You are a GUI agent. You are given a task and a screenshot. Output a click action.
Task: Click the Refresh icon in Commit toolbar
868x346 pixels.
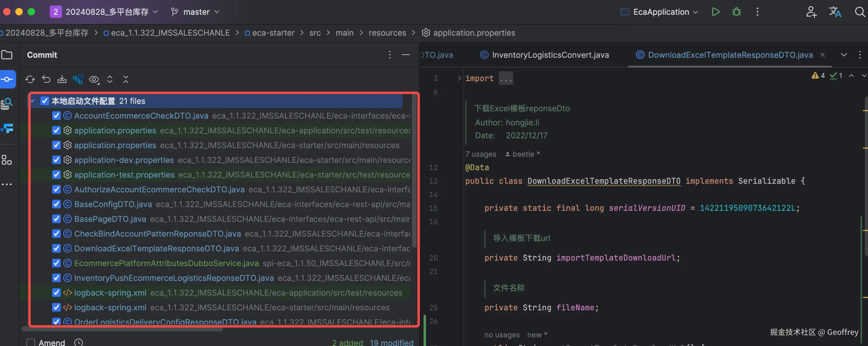(30, 79)
